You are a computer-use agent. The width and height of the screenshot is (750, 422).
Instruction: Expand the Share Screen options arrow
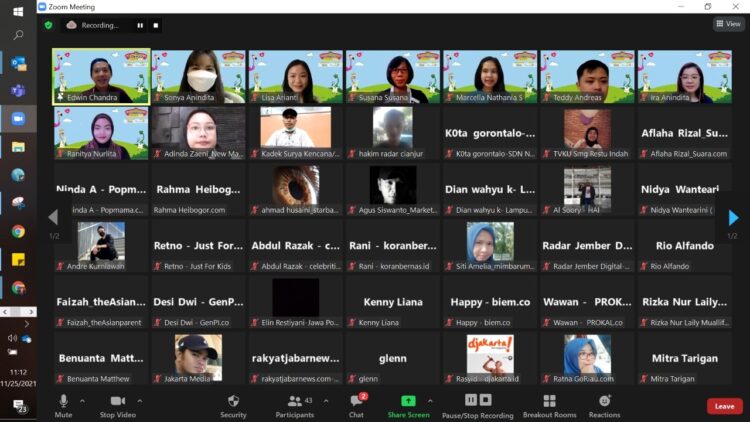click(x=431, y=400)
